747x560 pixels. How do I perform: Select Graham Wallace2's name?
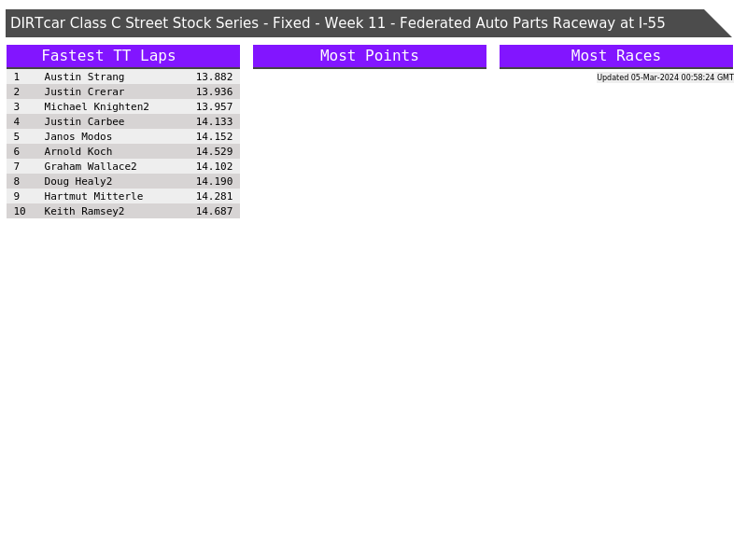91,167
